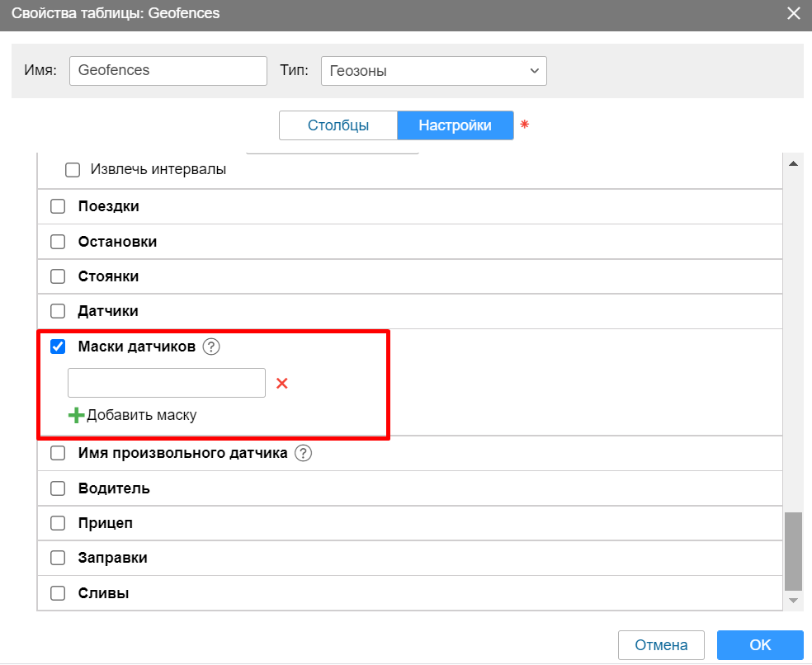Image resolution: width=812 pixels, height=665 pixels.
Task: Click the Отмена button
Action: [661, 645]
